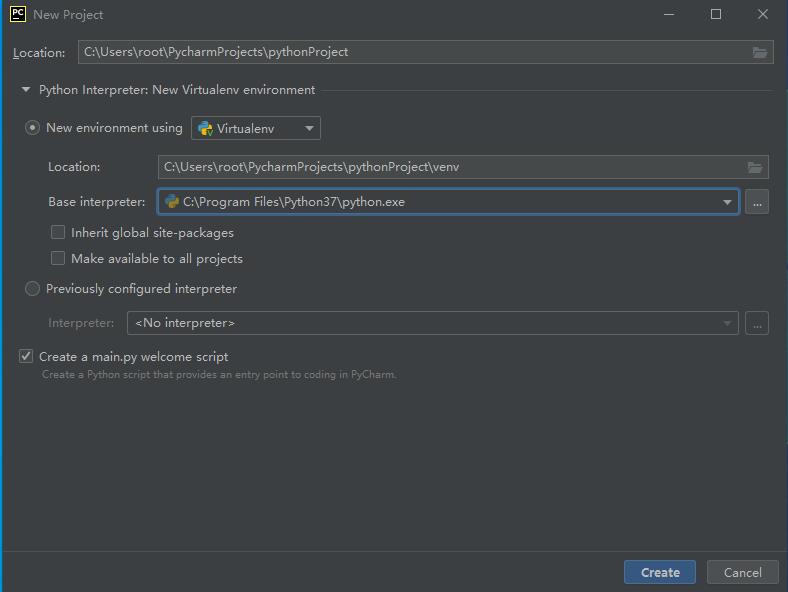Enable Inherit global site-packages checkbox
Viewport: 788px width, 592px height.
tap(58, 233)
